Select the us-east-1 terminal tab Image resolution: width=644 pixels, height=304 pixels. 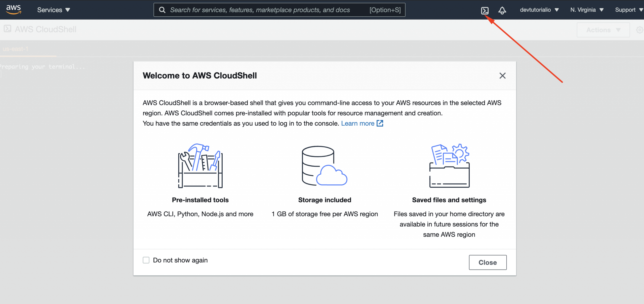[x=16, y=49]
